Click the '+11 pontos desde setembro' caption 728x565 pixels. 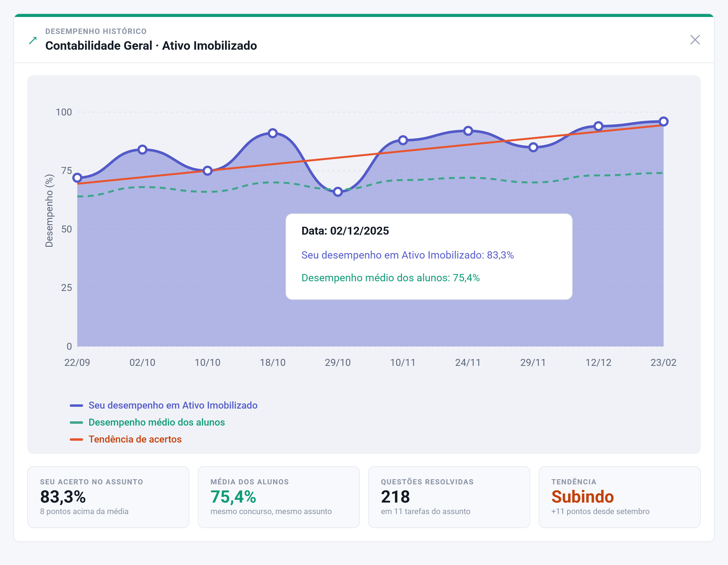600,511
